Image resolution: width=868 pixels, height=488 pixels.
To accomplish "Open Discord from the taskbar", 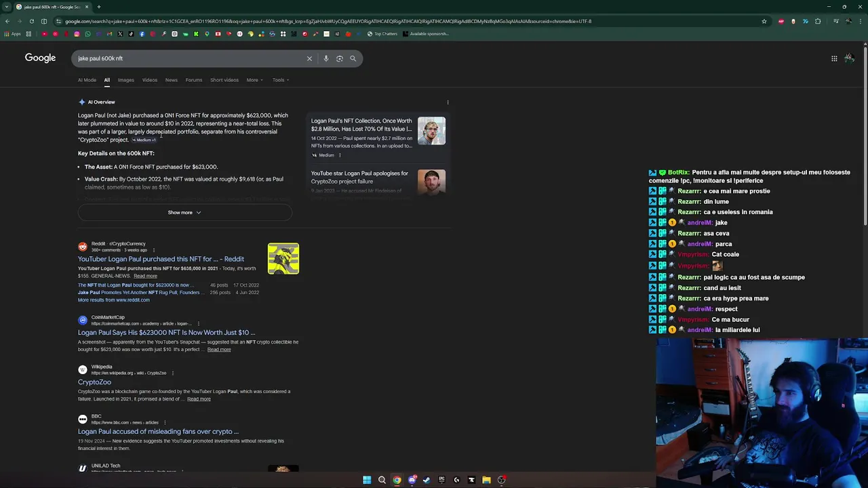I will click(412, 480).
